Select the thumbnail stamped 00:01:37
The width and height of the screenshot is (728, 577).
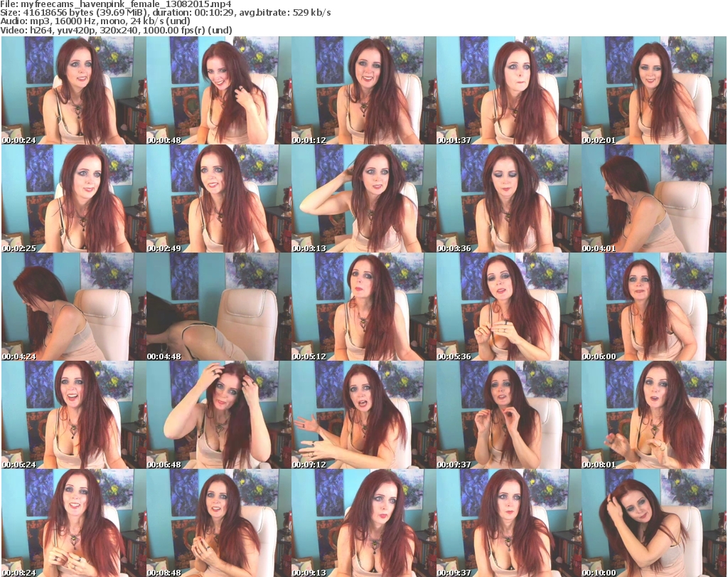click(508, 90)
